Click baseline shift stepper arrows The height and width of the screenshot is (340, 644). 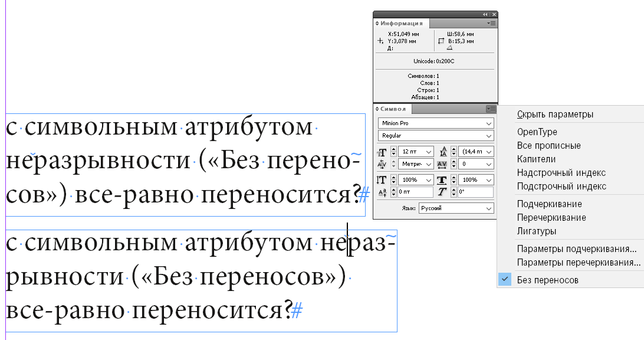pyautogui.click(x=393, y=192)
